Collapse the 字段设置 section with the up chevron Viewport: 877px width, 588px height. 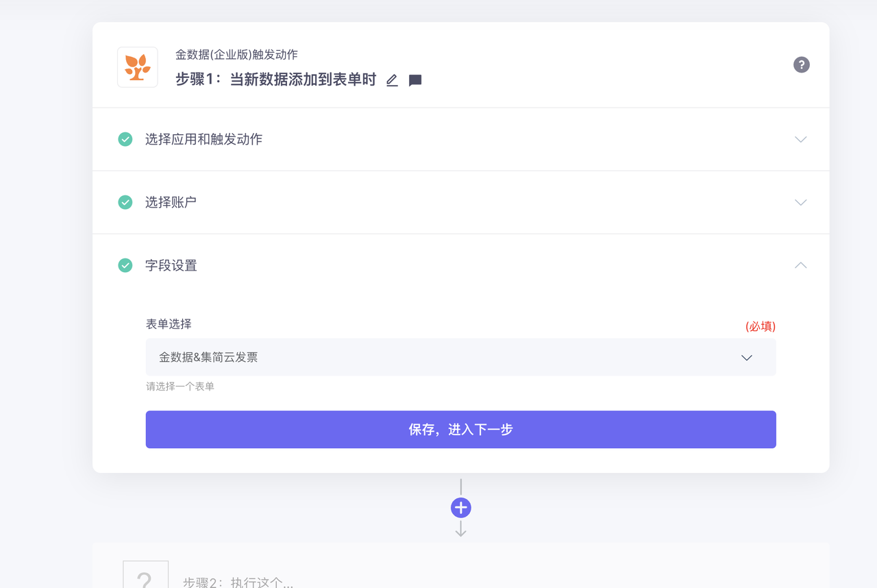point(800,265)
